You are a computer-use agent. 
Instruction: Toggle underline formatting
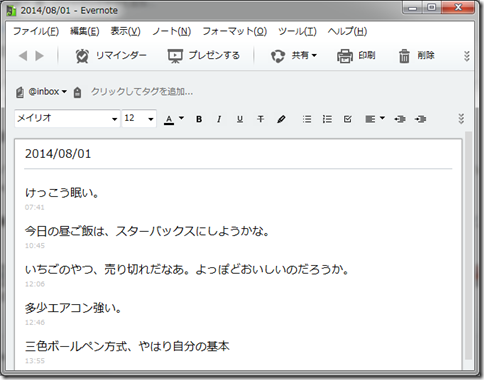tap(240, 119)
